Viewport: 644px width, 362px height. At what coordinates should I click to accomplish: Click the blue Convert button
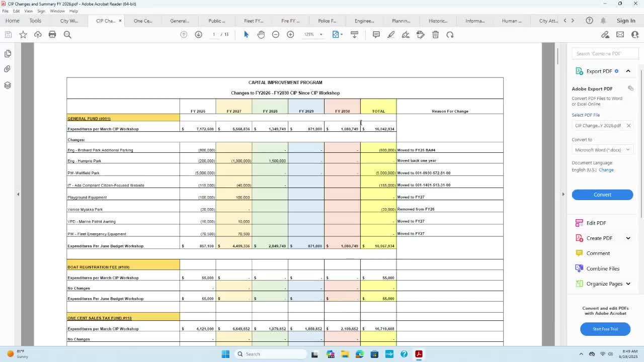click(x=602, y=195)
